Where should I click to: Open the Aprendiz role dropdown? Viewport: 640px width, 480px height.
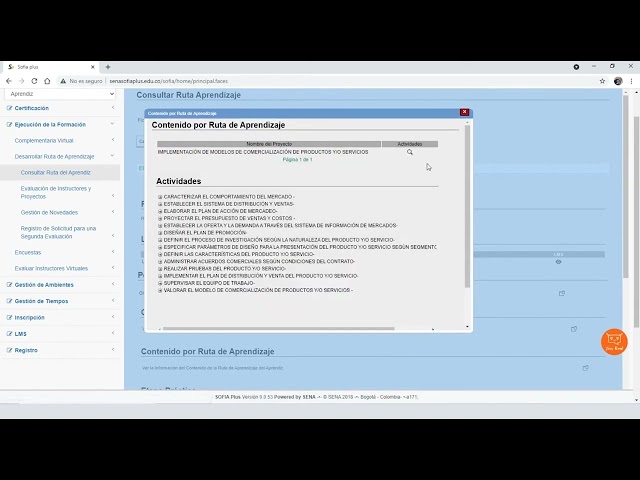pos(60,94)
